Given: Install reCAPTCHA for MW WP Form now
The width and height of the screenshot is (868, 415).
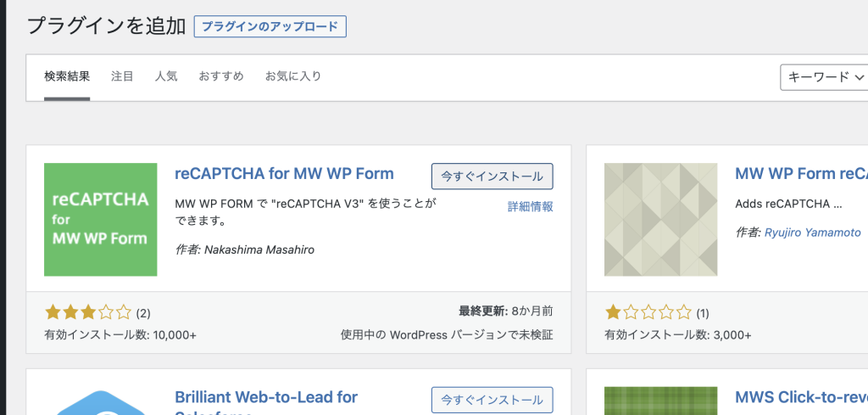Looking at the screenshot, I should [x=492, y=177].
